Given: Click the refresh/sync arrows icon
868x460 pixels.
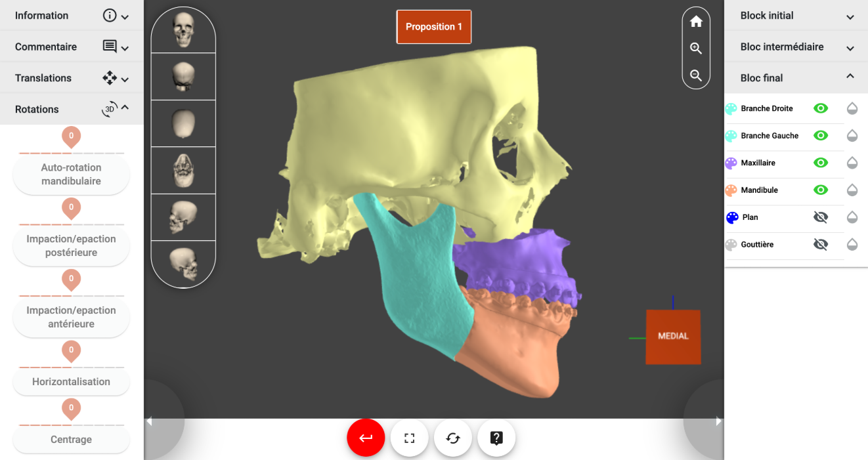Looking at the screenshot, I should (453, 438).
